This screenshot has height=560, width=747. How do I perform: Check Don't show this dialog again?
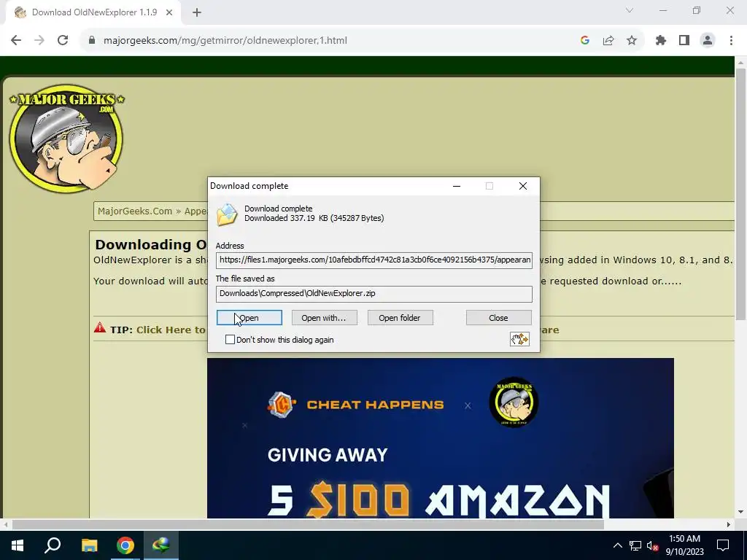[x=230, y=340]
